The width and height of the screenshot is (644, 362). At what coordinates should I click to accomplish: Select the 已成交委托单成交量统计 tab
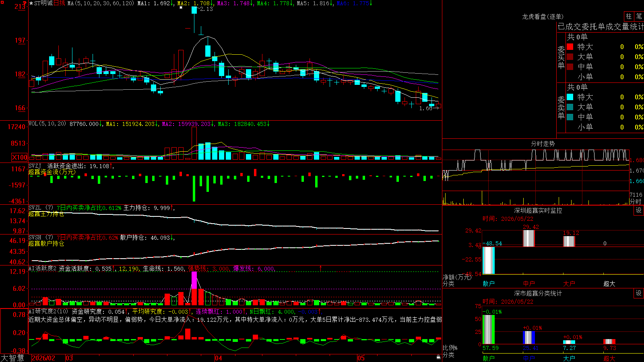pos(601,27)
